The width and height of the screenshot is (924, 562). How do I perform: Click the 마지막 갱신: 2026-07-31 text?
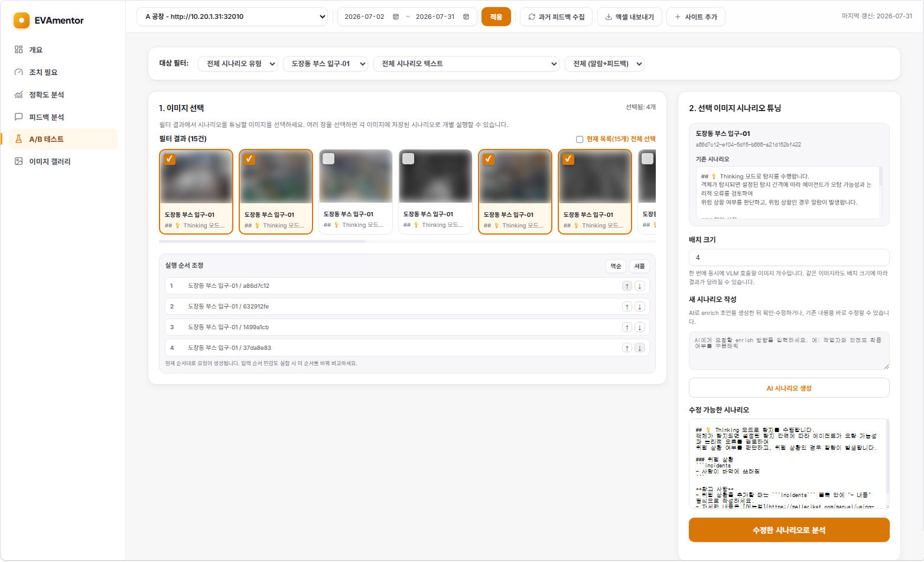[877, 16]
